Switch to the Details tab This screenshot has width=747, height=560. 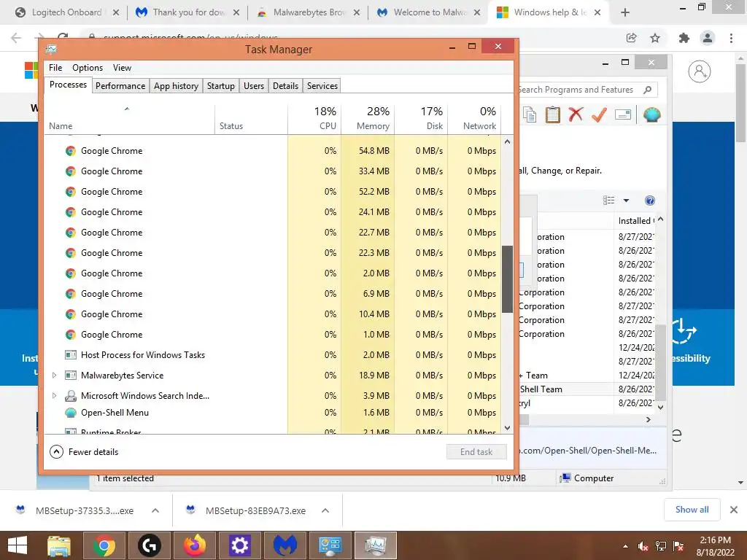coord(285,86)
